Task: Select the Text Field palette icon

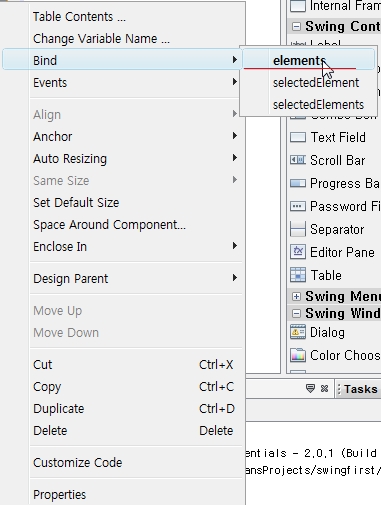Action: (x=298, y=137)
